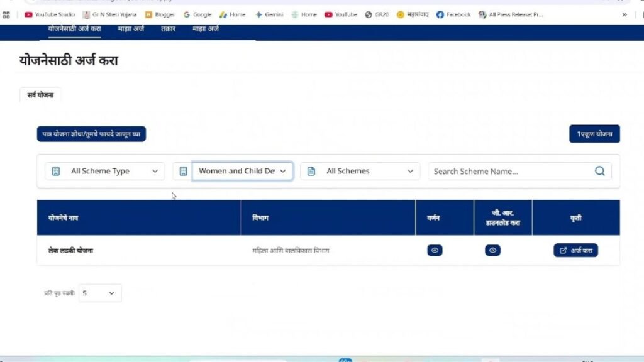Click अर्ज करा button for लेक लडकी योजना
644x362 pixels.
pos(575,250)
